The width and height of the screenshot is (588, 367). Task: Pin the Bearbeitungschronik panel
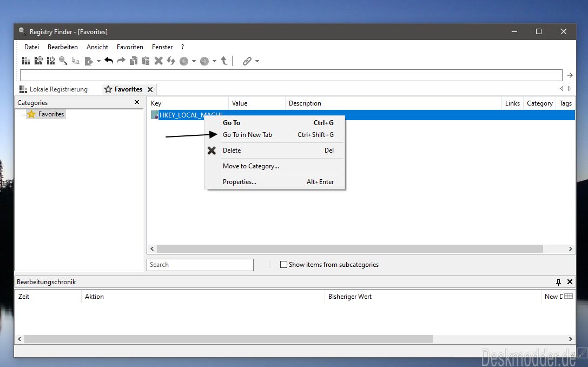tap(558, 282)
